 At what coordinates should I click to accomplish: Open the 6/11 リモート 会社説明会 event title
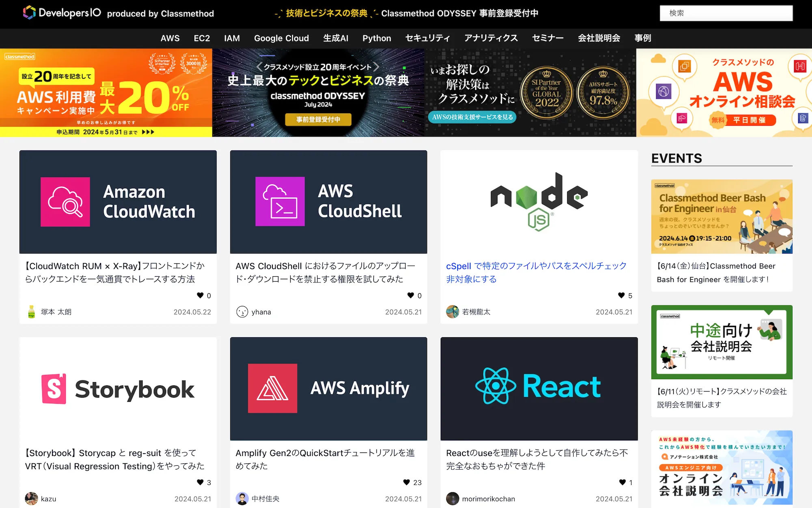[722, 398]
